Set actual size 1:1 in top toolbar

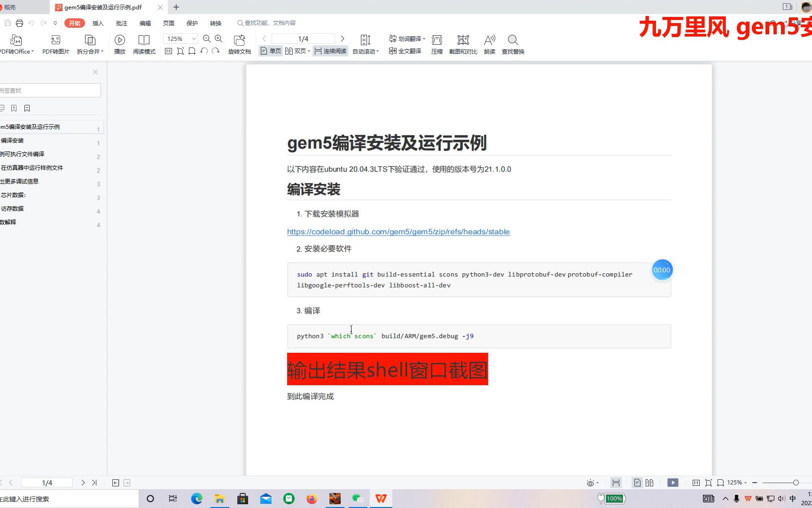[x=169, y=51]
